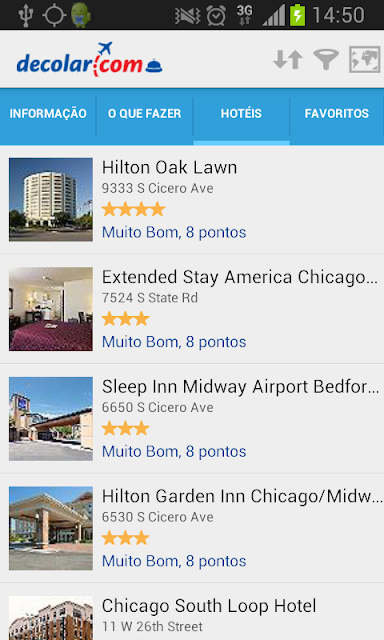Tap the battery icon in status bar
Screen dimensions: 384x640
(x=297, y=15)
